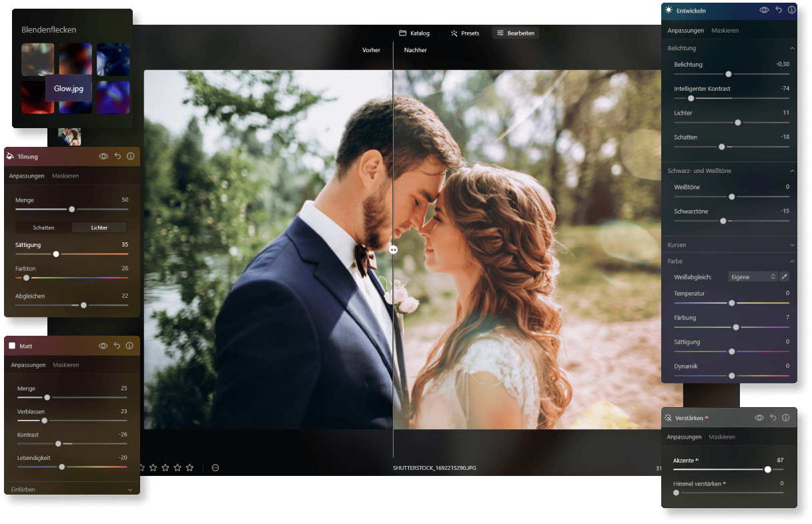
Task: Click the Tönung paint bucket icon
Action: [9, 156]
